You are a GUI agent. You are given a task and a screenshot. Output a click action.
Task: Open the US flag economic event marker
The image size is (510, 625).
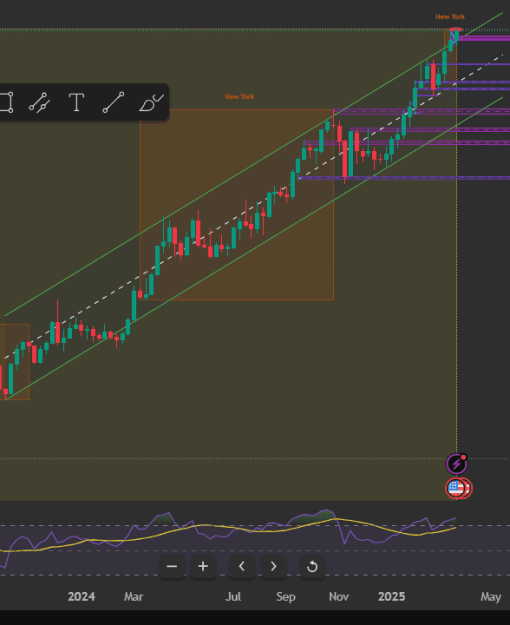456,488
